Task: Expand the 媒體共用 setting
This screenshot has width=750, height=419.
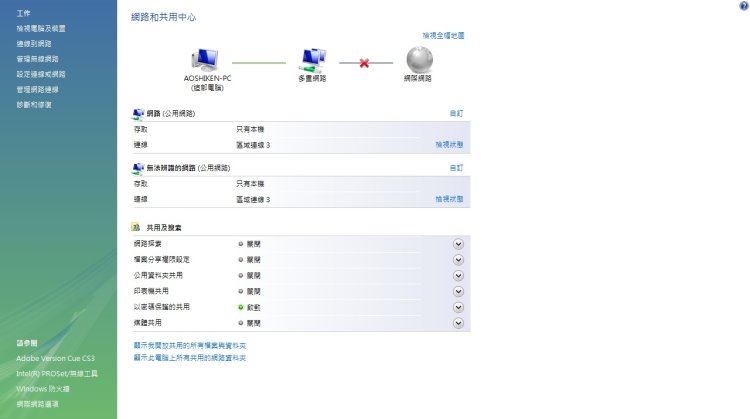Action: [x=458, y=323]
